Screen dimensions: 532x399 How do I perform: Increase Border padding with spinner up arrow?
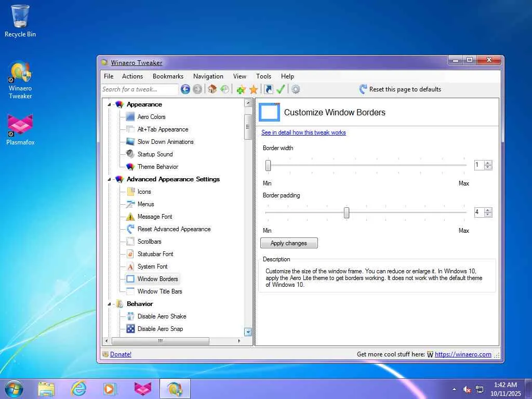(488, 210)
